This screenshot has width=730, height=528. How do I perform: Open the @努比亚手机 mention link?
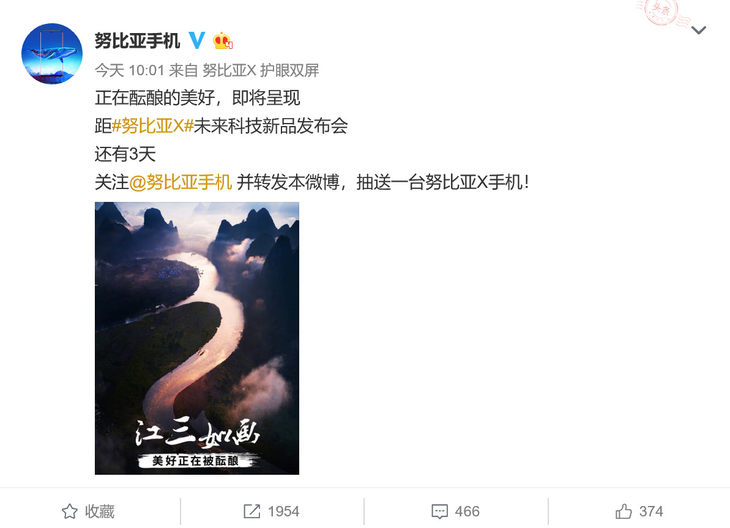180,182
